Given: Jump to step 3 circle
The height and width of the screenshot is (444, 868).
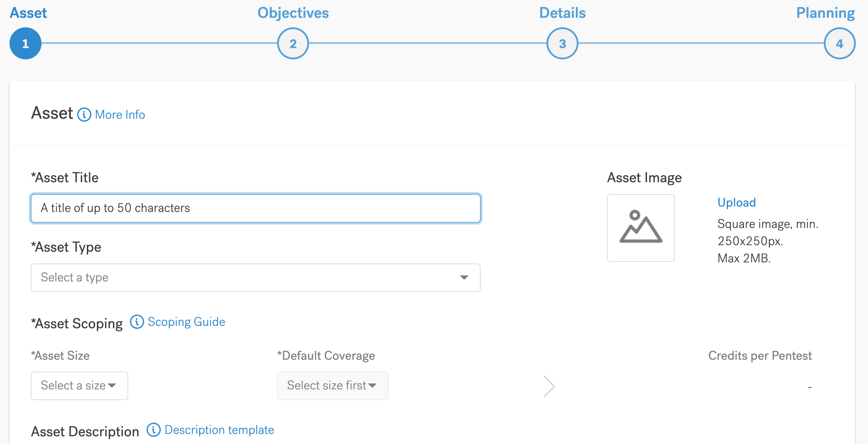Looking at the screenshot, I should click(562, 44).
